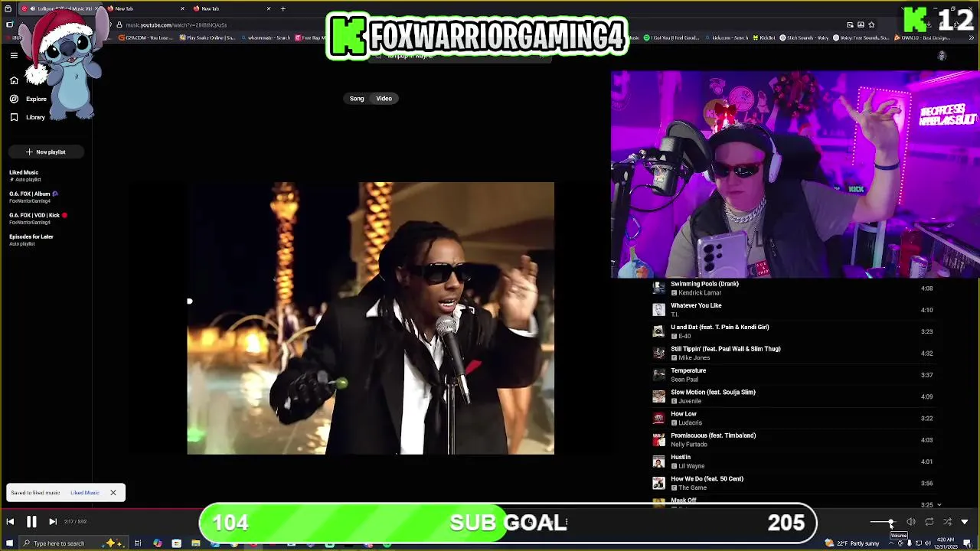Select the Still Tippin' thumbnail
This screenshot has height=551, width=980.
(658, 353)
